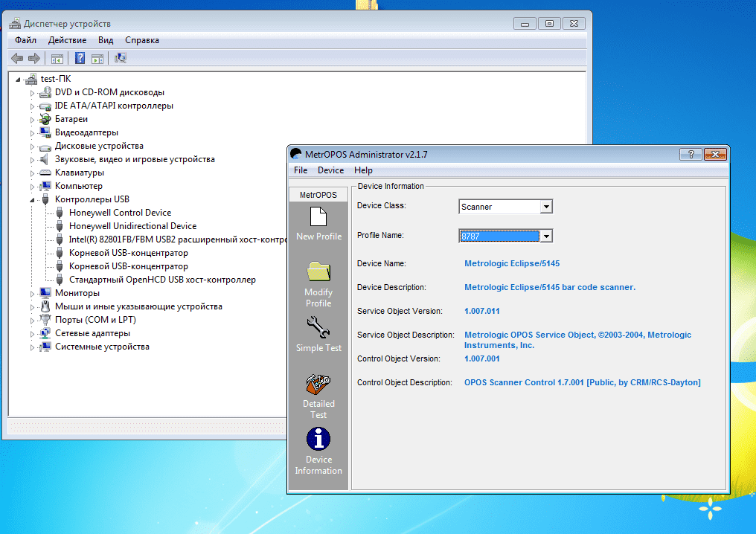Click Forward arrow in Device Manager toolbar
Image resolution: width=756 pixels, height=534 pixels.
(33, 58)
